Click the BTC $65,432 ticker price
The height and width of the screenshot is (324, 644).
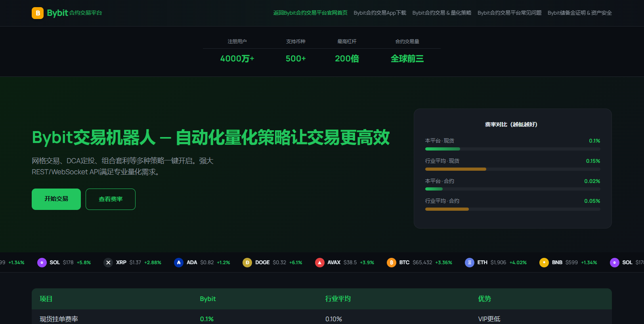tap(422, 263)
